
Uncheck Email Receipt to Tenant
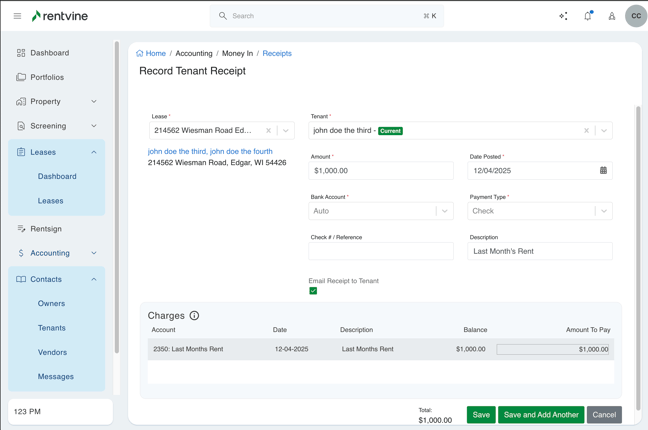click(x=313, y=291)
